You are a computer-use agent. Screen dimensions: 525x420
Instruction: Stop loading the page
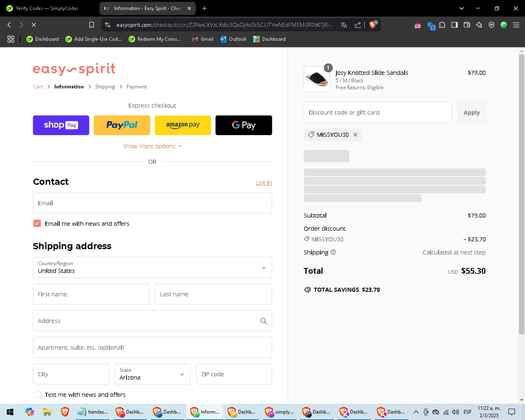point(34,25)
